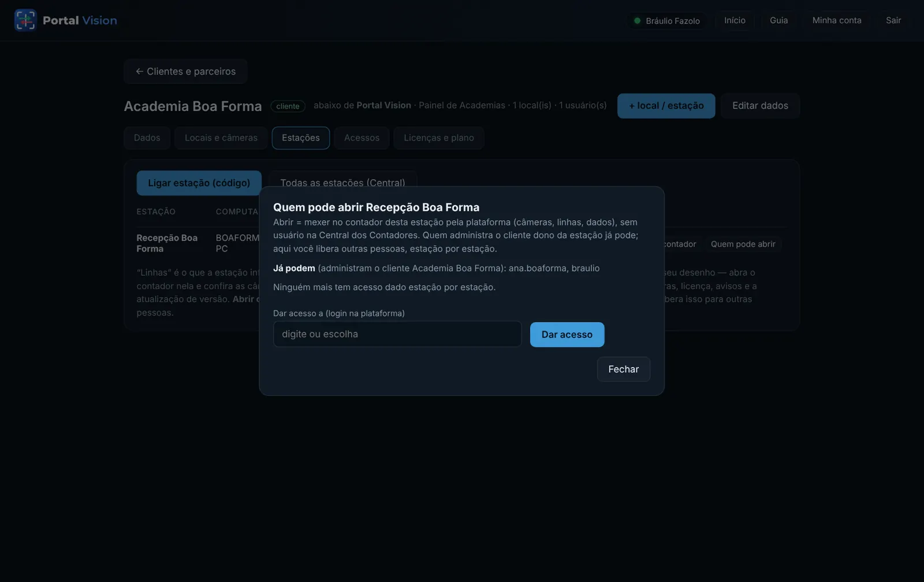Open the Licenças e plano tab
This screenshot has width=924, height=582.
click(x=439, y=138)
